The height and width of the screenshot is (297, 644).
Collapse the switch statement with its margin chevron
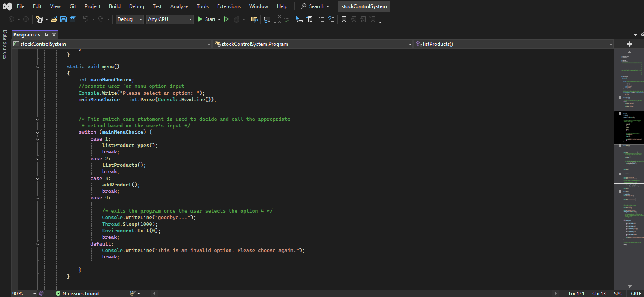tap(37, 132)
